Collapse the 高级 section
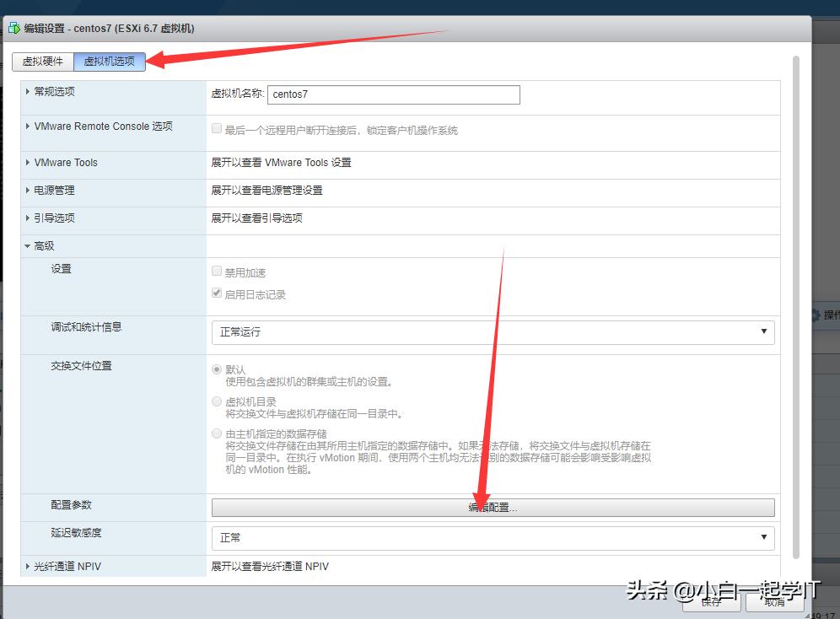 pyautogui.click(x=42, y=245)
